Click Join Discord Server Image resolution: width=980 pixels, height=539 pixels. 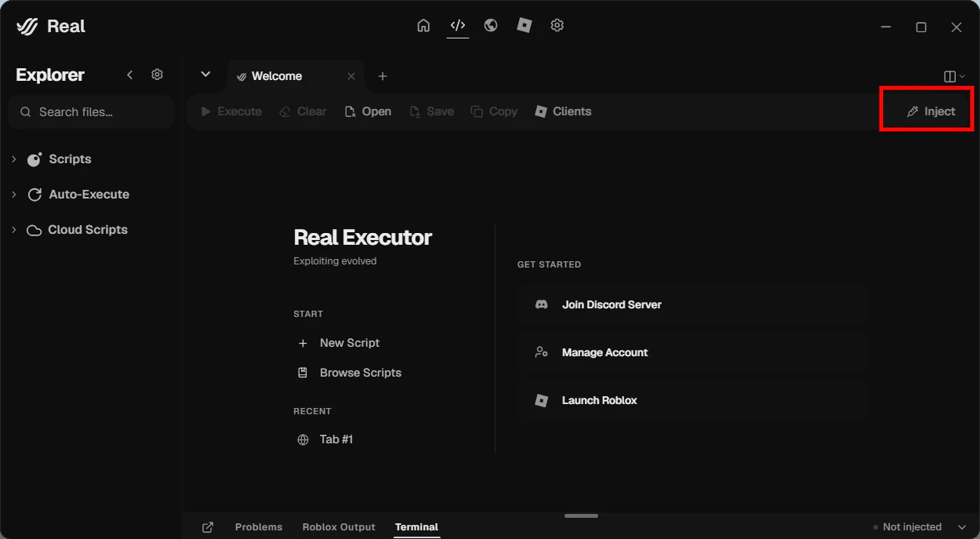coord(693,304)
